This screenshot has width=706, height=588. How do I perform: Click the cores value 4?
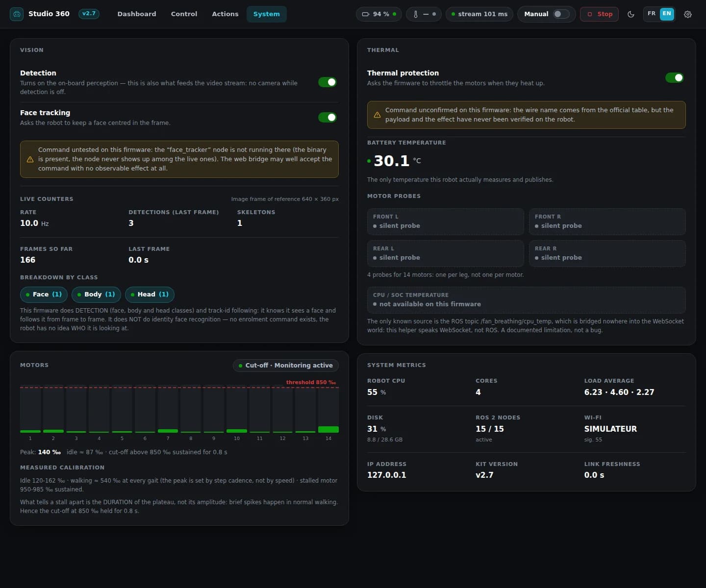point(478,392)
